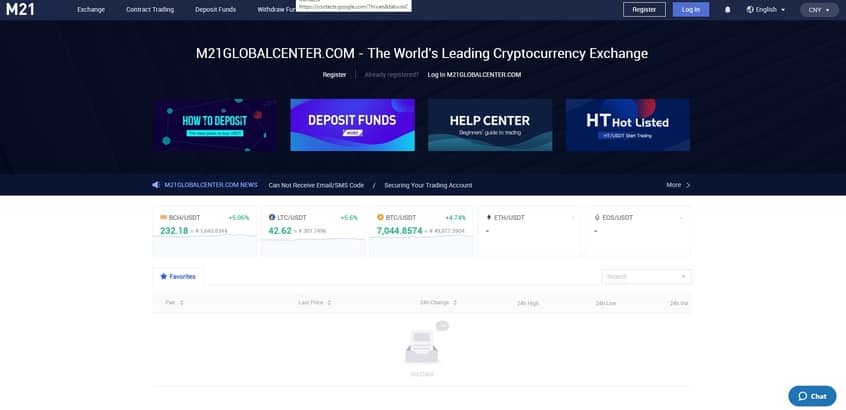Open the HT Hot Listed banner
Viewport: 846px width, 410px height.
tap(627, 125)
